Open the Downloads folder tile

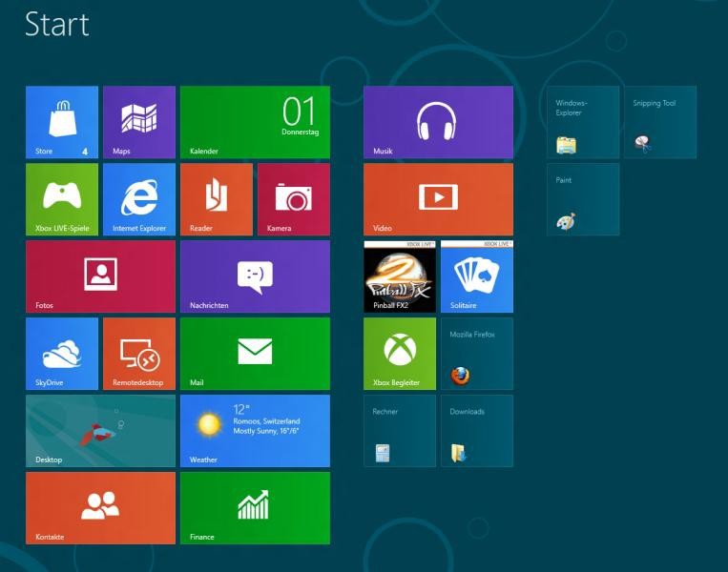(x=477, y=431)
